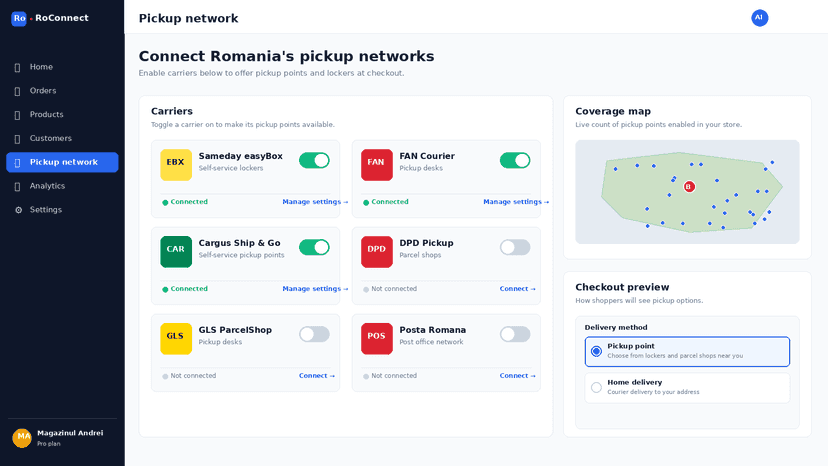Click the Orders sidebar icon
828x466 pixels.
[17, 91]
